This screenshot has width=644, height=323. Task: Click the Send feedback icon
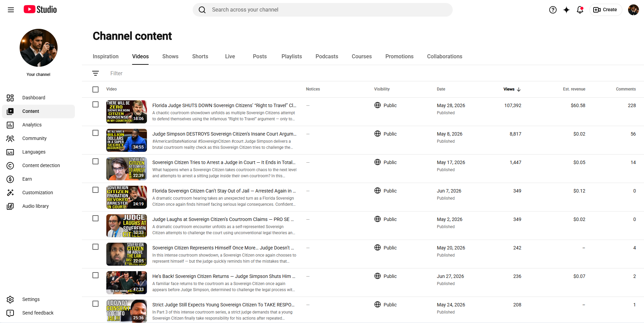coord(10,313)
